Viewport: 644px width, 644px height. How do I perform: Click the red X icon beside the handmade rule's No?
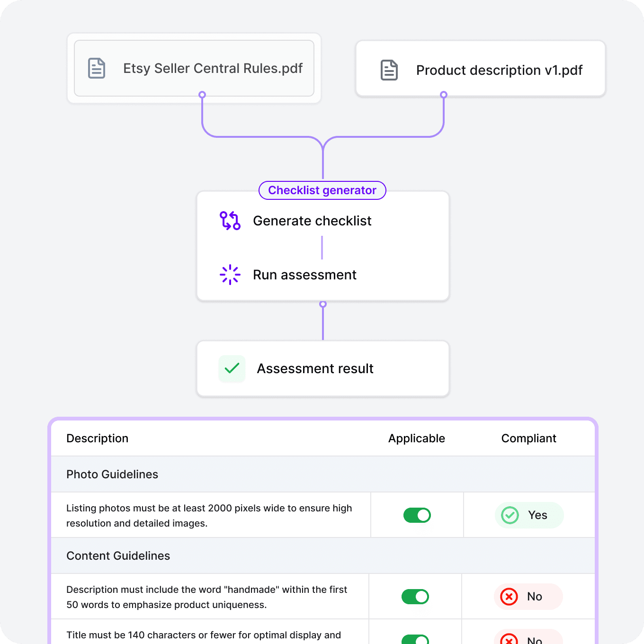pos(509,597)
